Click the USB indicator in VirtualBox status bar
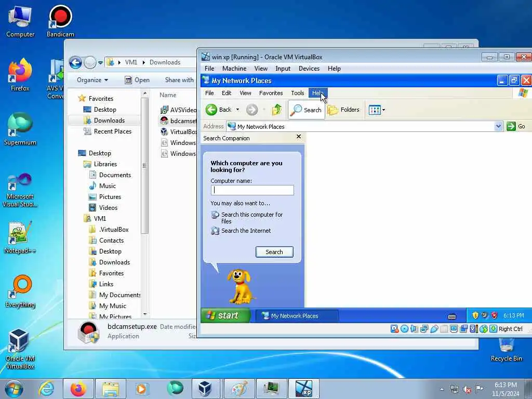The height and width of the screenshot is (399, 532). point(434,328)
